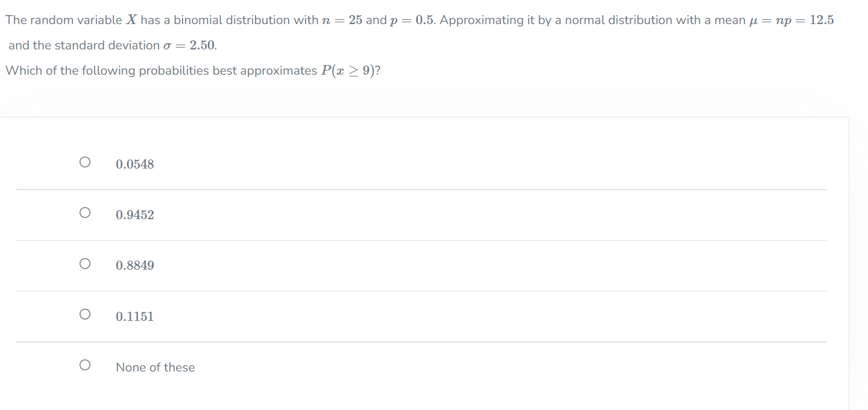Viewport: 868px width, 410px height.
Task: Click the answer label text 0.1151
Action: click(134, 316)
